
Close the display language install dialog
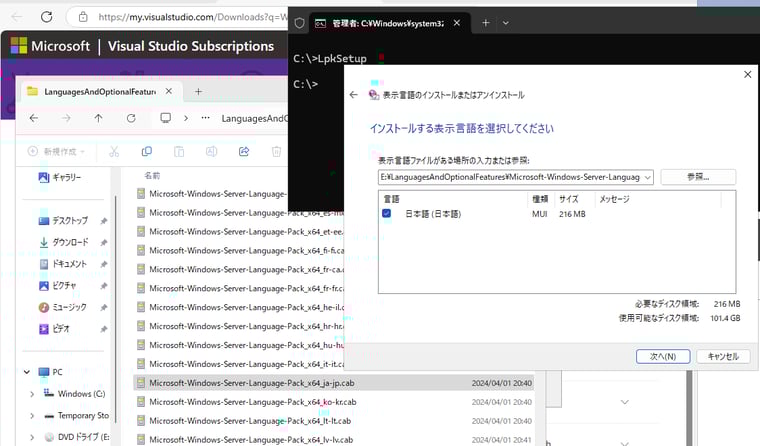tap(747, 74)
